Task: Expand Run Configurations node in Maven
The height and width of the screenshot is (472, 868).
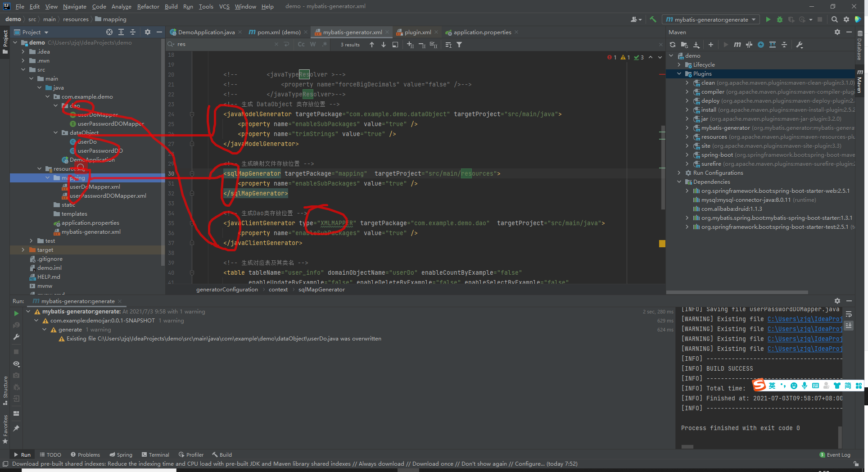Action: 679,172
